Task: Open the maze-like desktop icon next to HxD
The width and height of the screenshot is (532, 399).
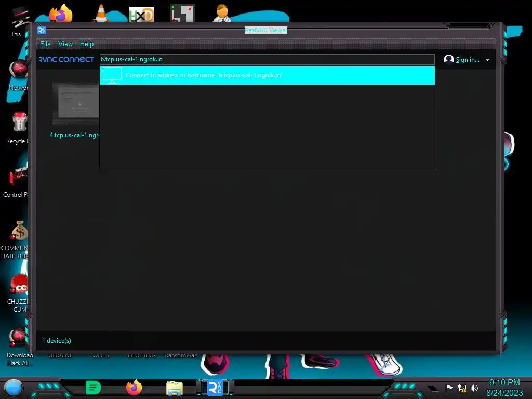Action: click(x=182, y=13)
